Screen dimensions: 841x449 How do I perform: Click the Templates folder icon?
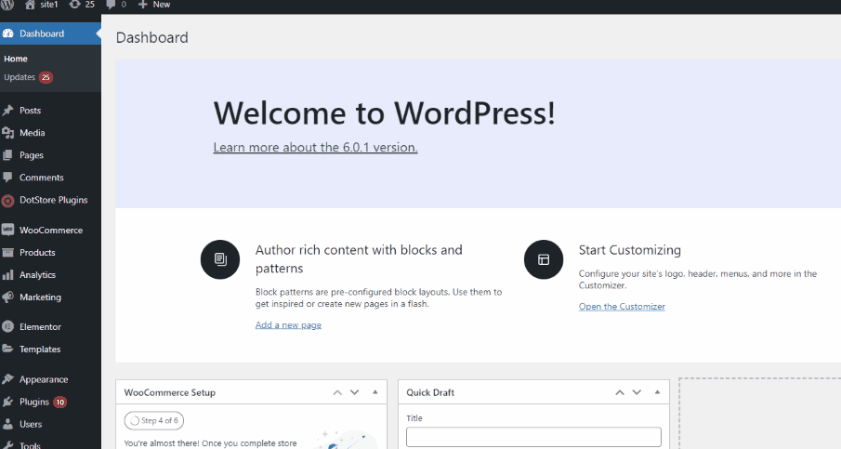tap(8, 349)
